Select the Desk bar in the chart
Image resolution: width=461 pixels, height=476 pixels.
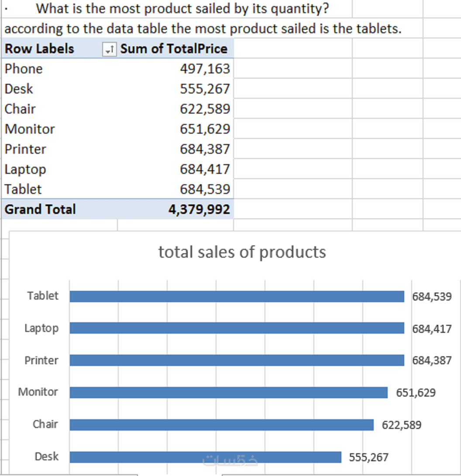pyautogui.click(x=205, y=457)
